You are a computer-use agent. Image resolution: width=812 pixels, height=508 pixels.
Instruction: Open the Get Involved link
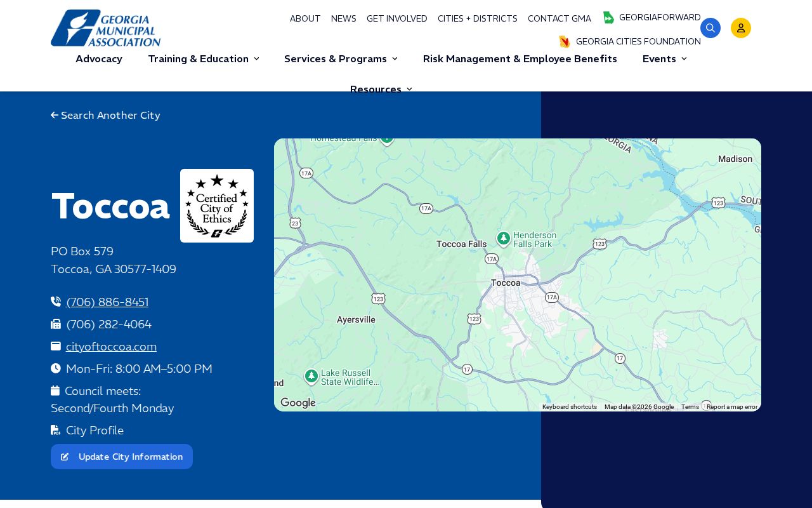point(397,19)
